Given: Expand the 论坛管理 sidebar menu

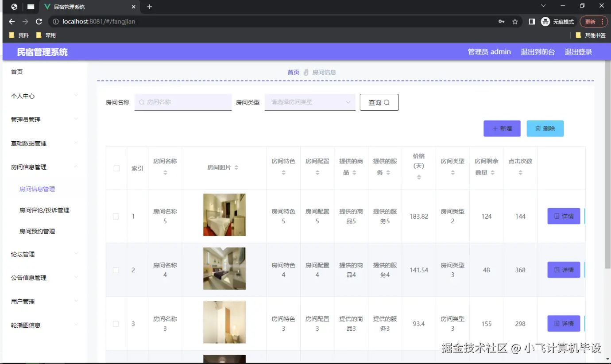Looking at the screenshot, I should click(x=44, y=254).
